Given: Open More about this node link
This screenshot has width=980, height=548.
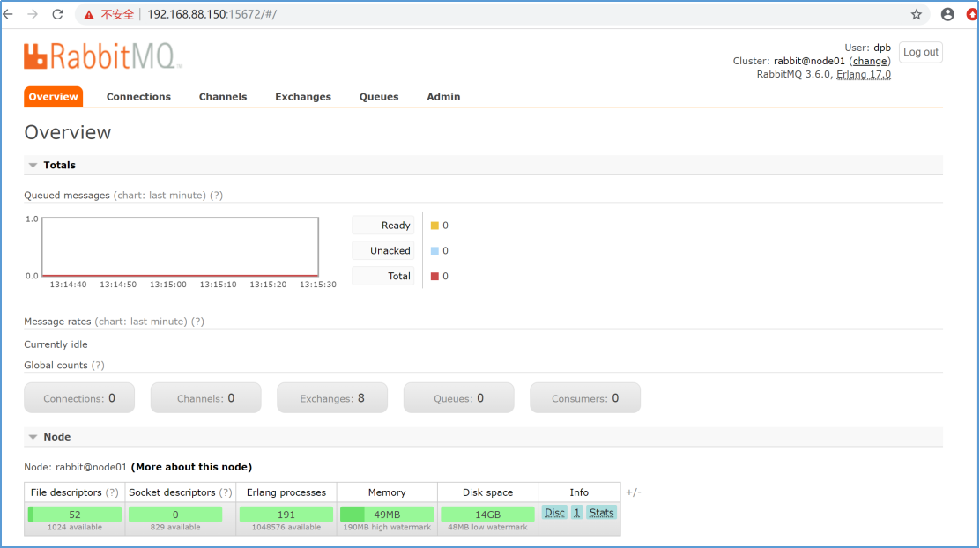Looking at the screenshot, I should coord(191,468).
